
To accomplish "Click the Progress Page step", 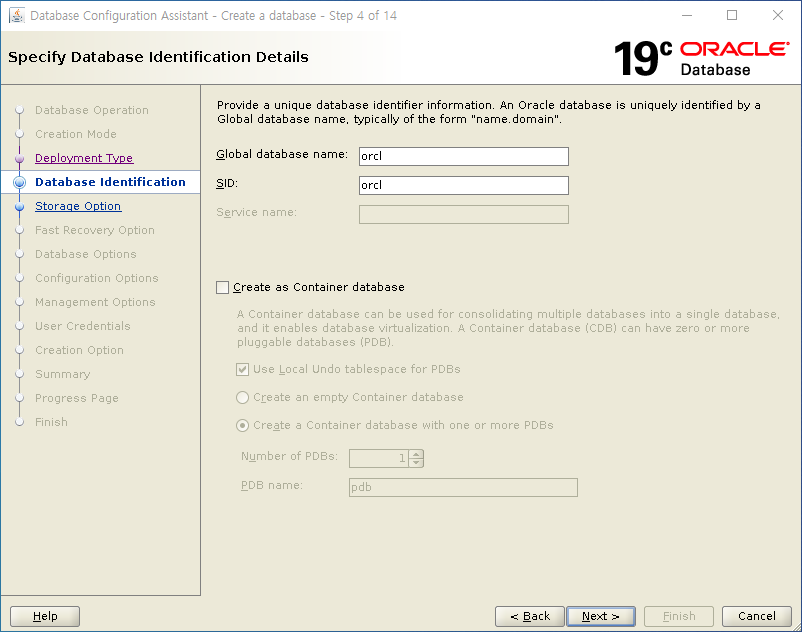I will tap(77, 398).
